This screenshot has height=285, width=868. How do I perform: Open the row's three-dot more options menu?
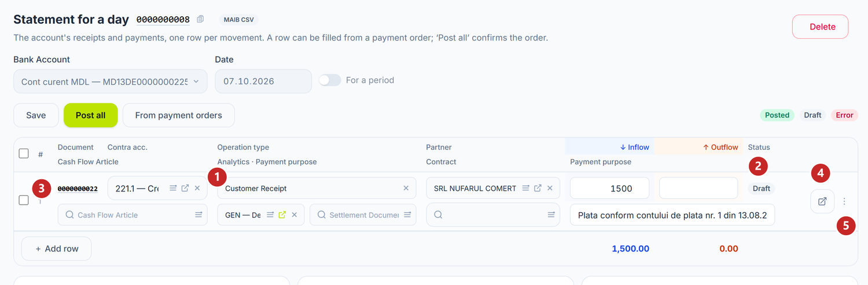point(844,201)
